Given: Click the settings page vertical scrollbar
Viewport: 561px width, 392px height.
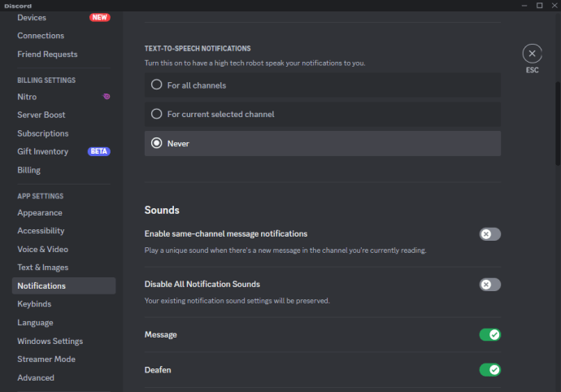Looking at the screenshot, I should (558, 124).
